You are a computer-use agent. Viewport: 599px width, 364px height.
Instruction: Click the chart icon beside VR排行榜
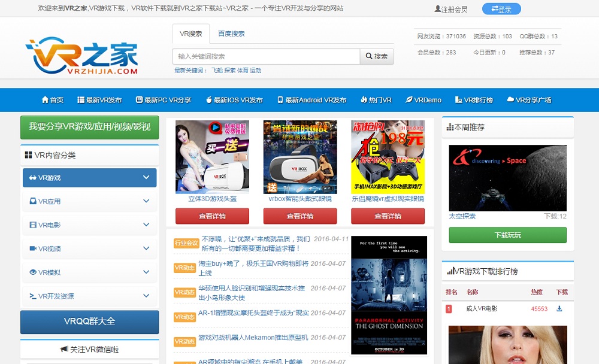point(458,100)
